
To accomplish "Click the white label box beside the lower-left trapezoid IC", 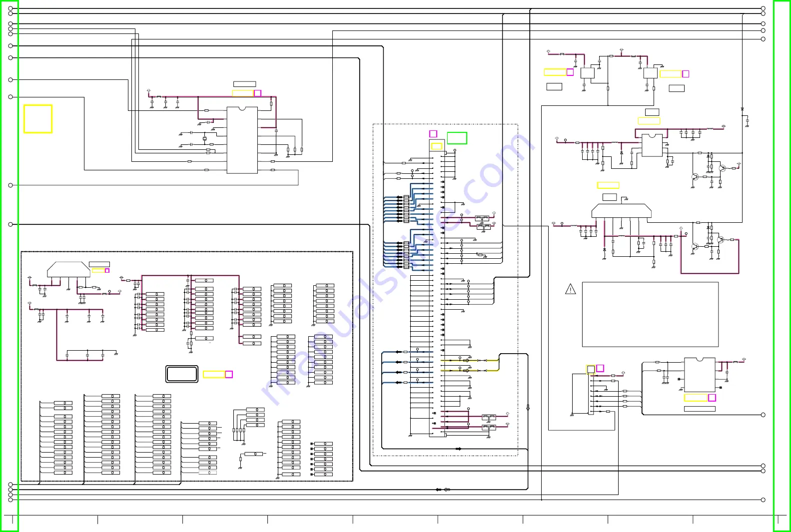I will click(x=99, y=264).
